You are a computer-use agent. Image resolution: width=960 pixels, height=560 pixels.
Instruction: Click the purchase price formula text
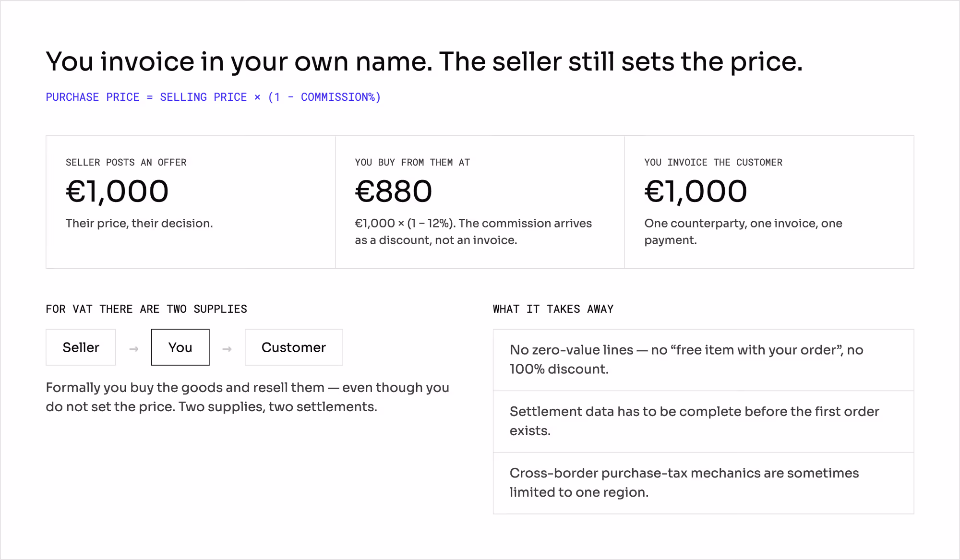click(x=213, y=97)
